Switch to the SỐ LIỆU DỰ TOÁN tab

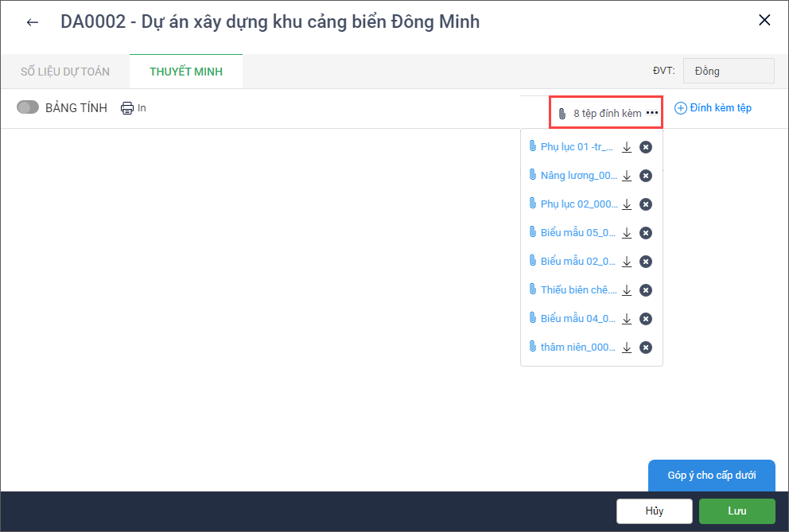(65, 72)
